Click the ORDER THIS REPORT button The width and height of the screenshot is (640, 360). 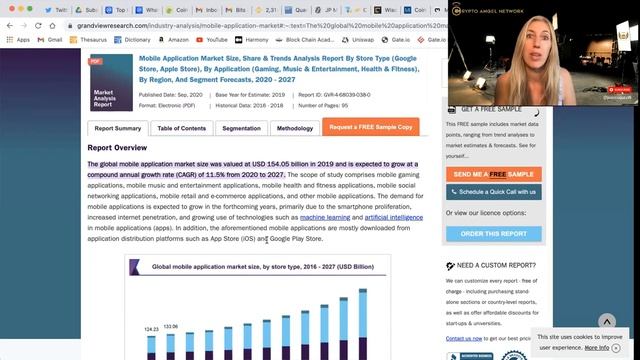coord(493,234)
